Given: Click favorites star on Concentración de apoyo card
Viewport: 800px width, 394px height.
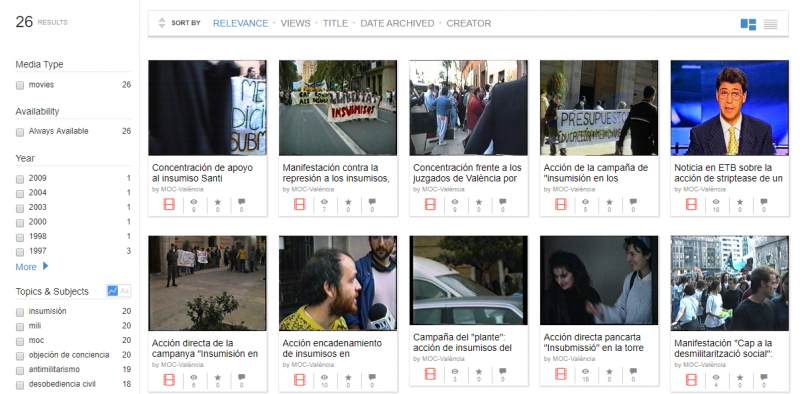Looking at the screenshot, I should coord(218,202).
